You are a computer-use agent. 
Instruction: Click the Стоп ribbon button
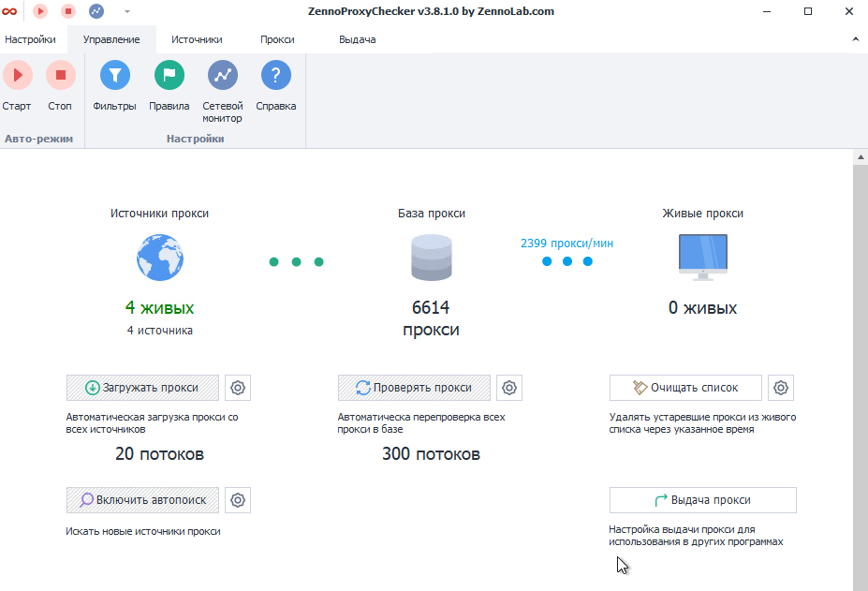pyautogui.click(x=60, y=86)
